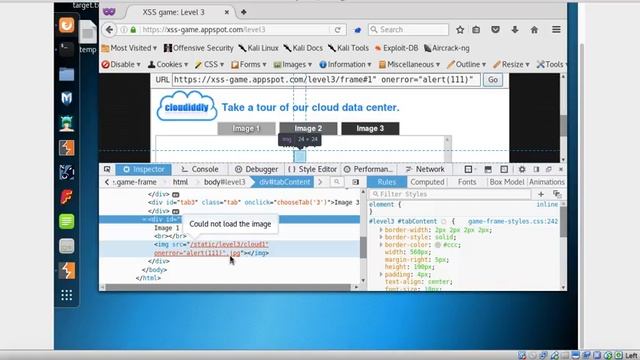
Task: Open the Files folder in dock
Action: [67, 74]
